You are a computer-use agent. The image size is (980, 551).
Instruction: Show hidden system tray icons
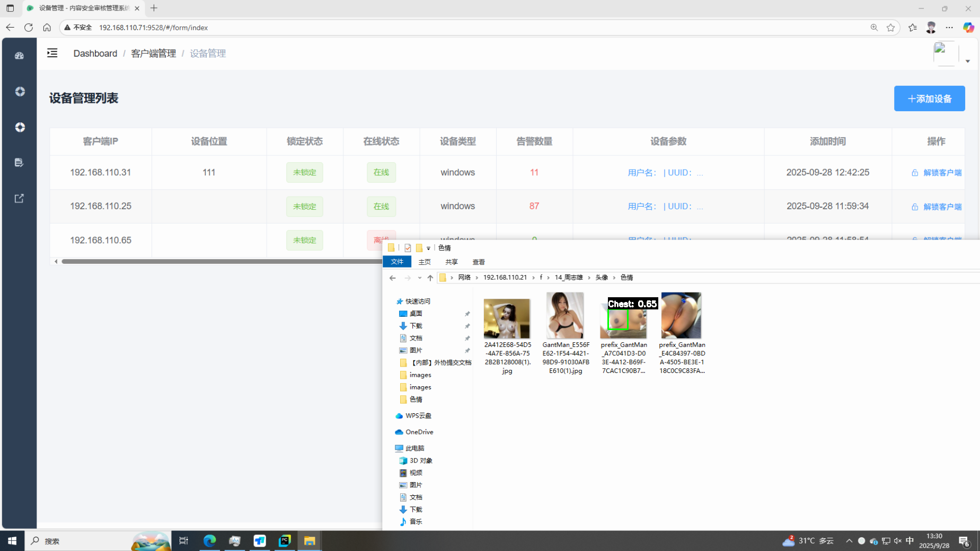point(849,541)
